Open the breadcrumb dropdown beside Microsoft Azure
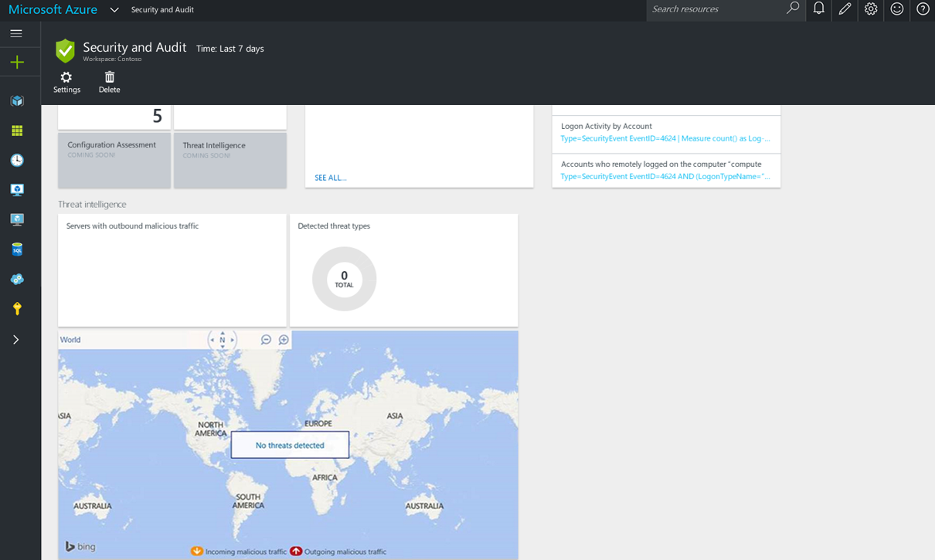This screenshot has width=935, height=560. click(114, 10)
